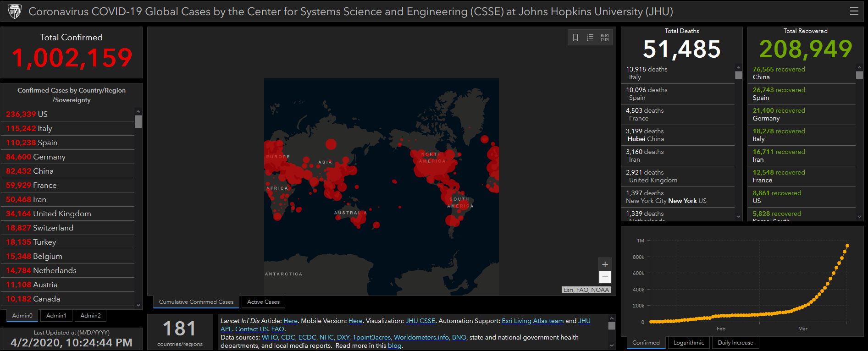The height and width of the screenshot is (351, 868).
Task: Switch to Active Cases map tab
Action: click(x=263, y=302)
